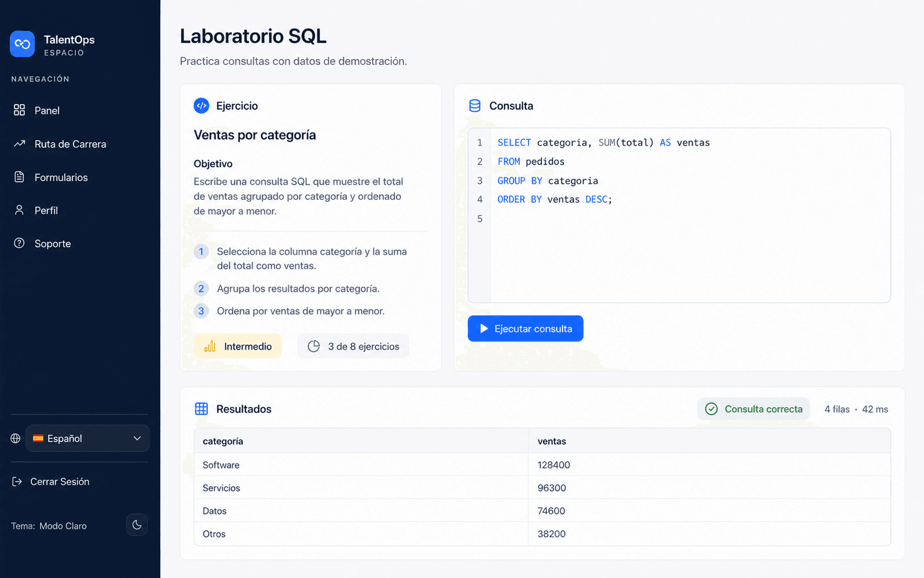Select the Software row cell

tap(361, 465)
